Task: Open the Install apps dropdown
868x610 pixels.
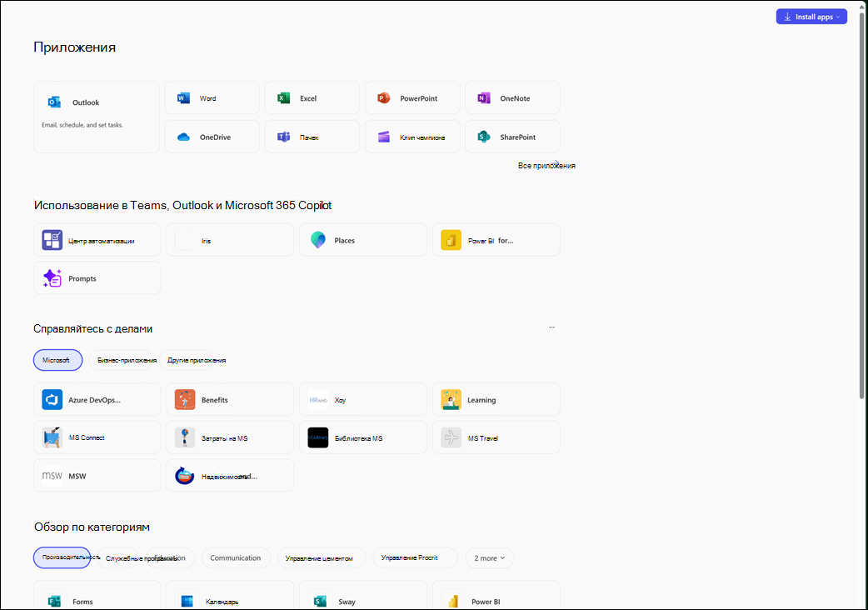Action: tap(811, 17)
